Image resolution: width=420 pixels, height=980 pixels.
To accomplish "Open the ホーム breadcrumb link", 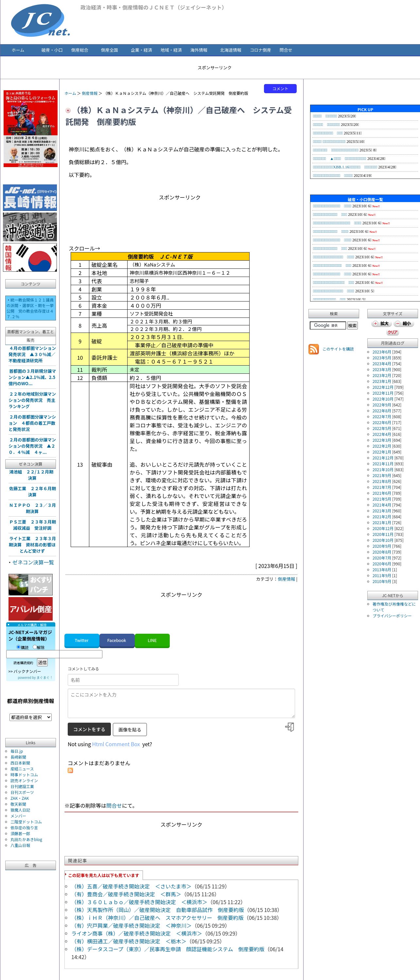I will click(x=70, y=93).
